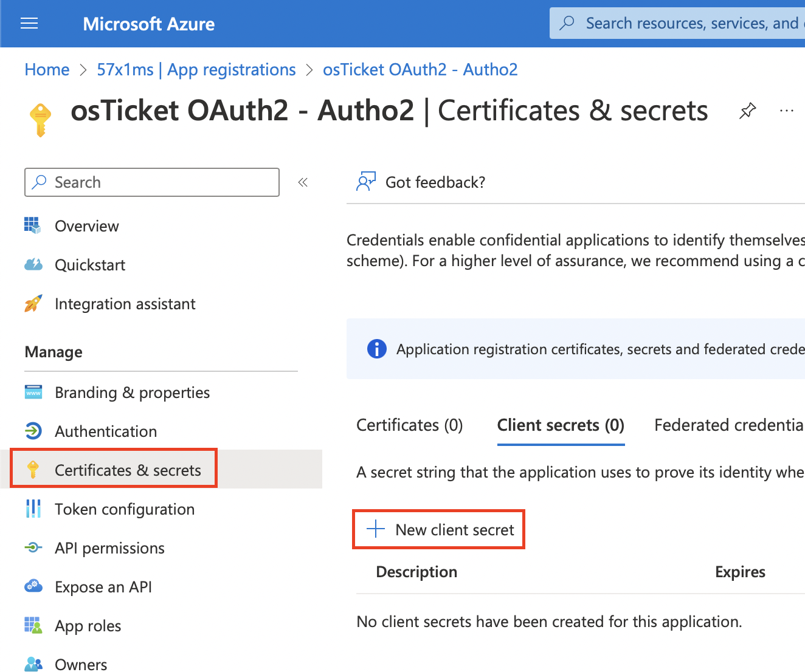Image resolution: width=805 pixels, height=672 pixels.
Task: Click the Branding & properties www icon
Action: coord(33,392)
